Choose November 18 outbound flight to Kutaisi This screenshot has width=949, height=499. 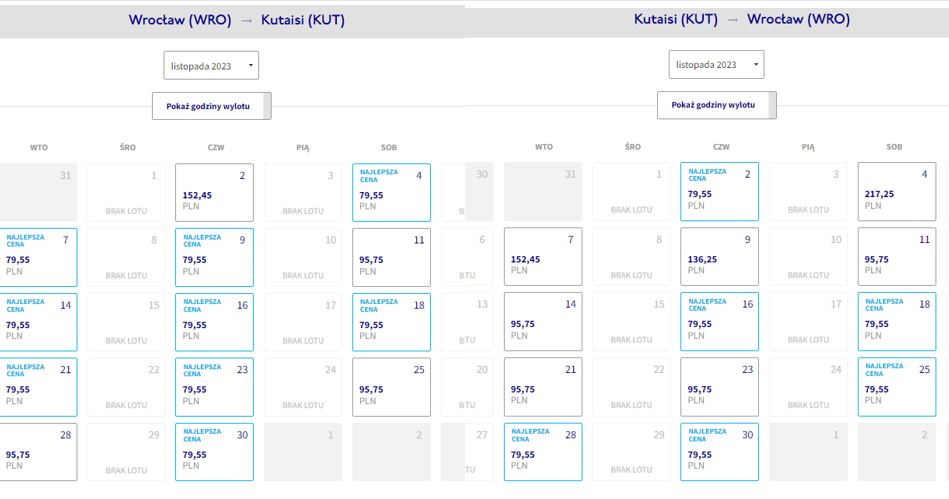point(391,322)
